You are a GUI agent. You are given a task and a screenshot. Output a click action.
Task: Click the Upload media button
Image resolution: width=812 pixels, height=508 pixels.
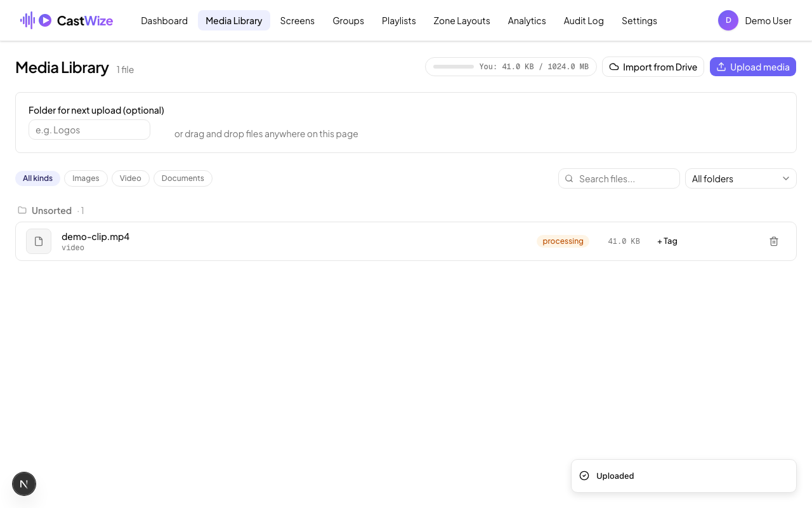click(753, 67)
